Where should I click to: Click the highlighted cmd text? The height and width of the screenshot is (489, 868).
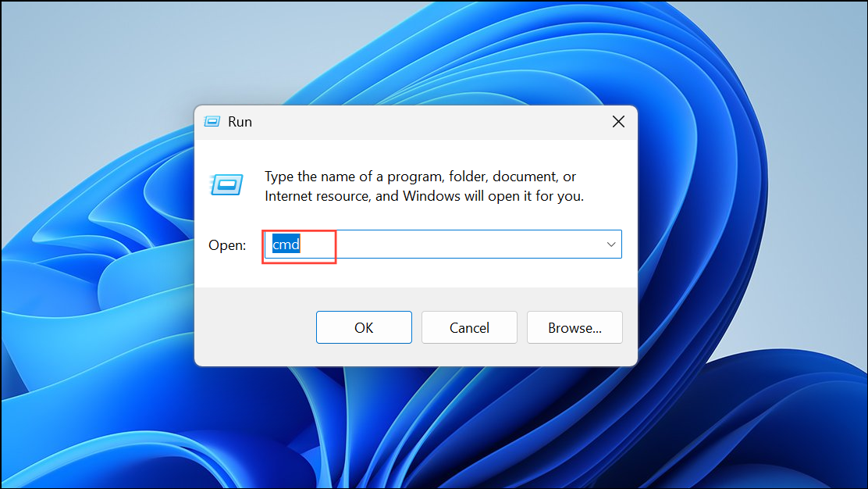(x=286, y=244)
